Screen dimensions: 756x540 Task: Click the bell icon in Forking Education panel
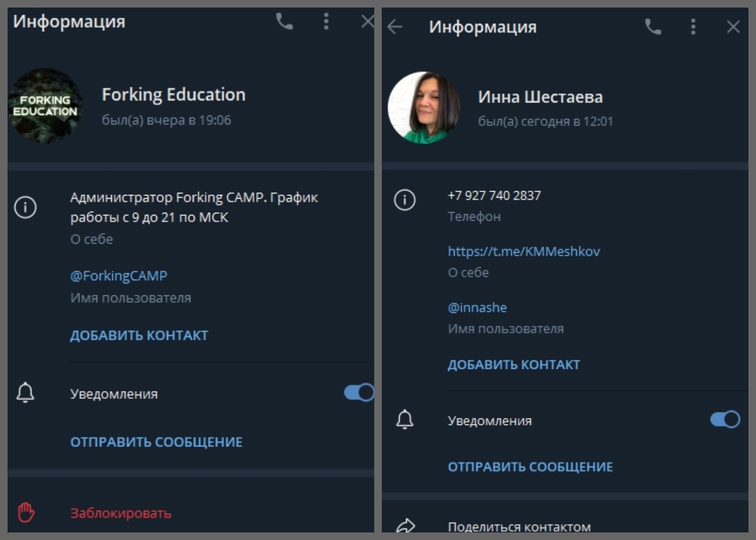[x=25, y=393]
